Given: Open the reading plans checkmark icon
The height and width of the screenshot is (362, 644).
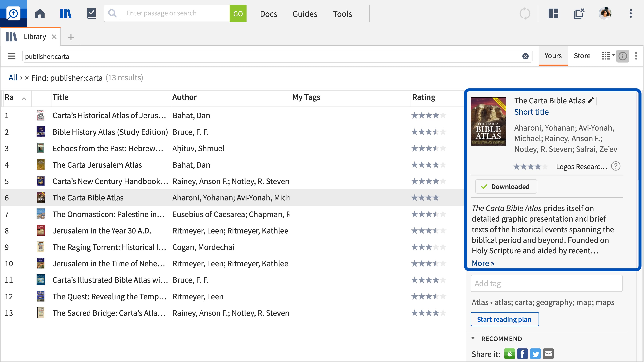Looking at the screenshot, I should [92, 13].
